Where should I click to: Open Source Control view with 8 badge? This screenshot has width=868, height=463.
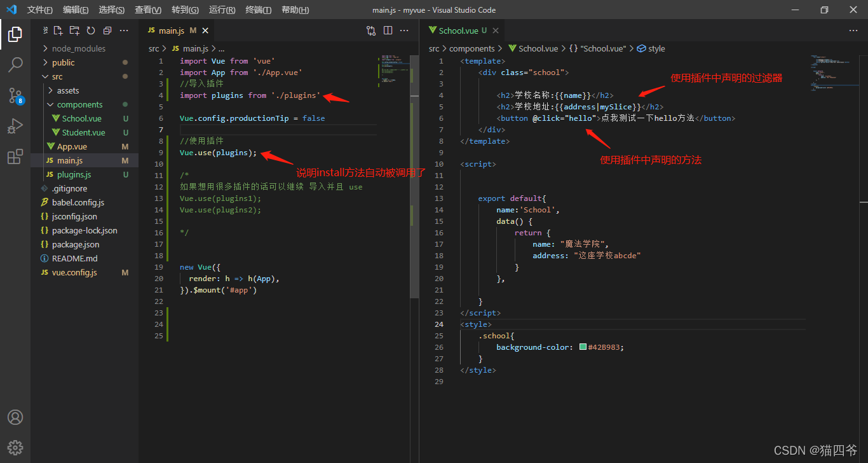15,95
